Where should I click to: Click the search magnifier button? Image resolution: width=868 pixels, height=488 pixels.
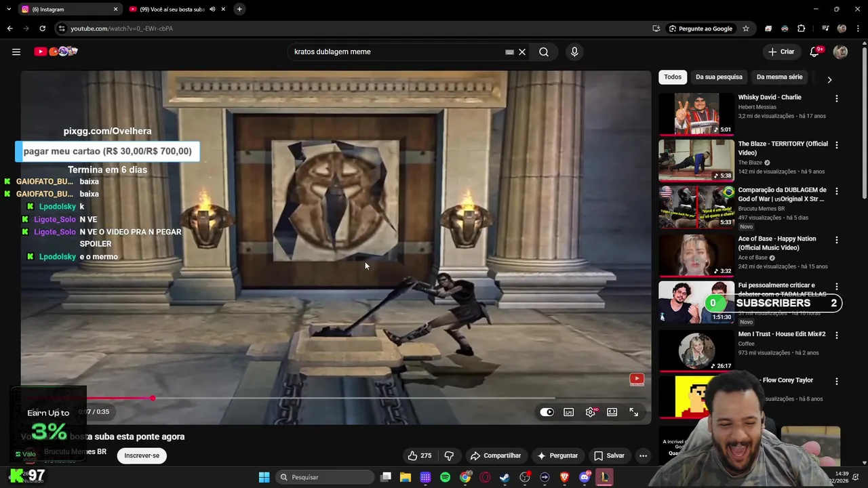544,52
